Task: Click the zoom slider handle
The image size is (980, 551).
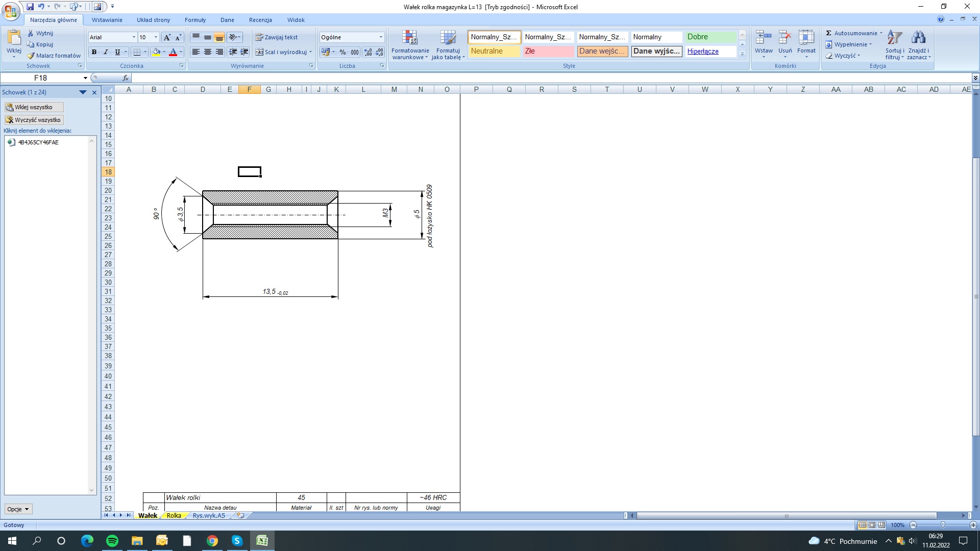Action: coord(943,525)
